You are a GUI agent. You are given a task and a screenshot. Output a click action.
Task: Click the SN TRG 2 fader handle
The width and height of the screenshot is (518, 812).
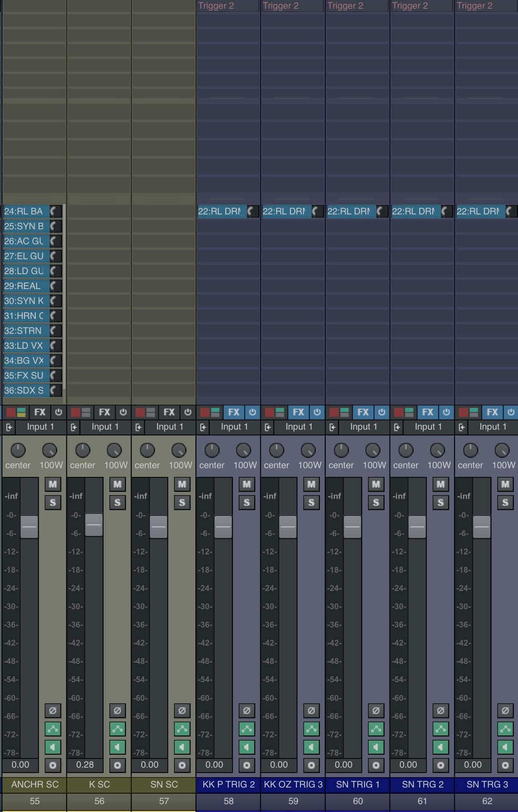pyautogui.click(x=417, y=527)
